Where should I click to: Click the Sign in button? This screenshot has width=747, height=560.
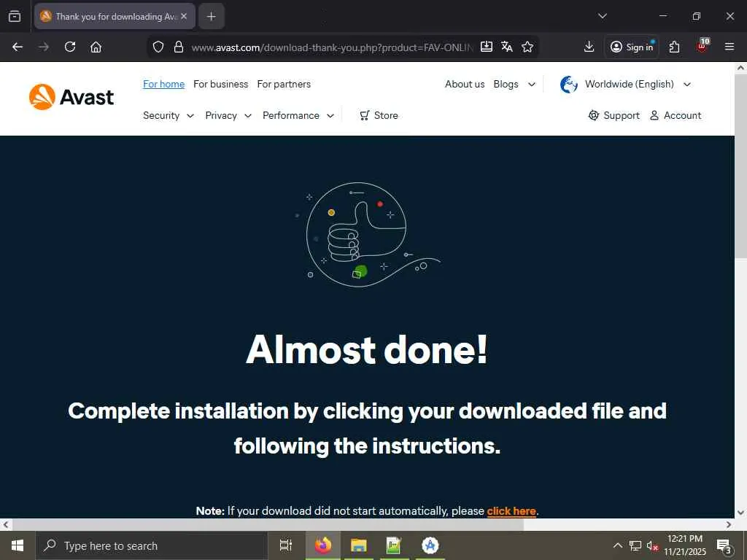click(x=632, y=47)
